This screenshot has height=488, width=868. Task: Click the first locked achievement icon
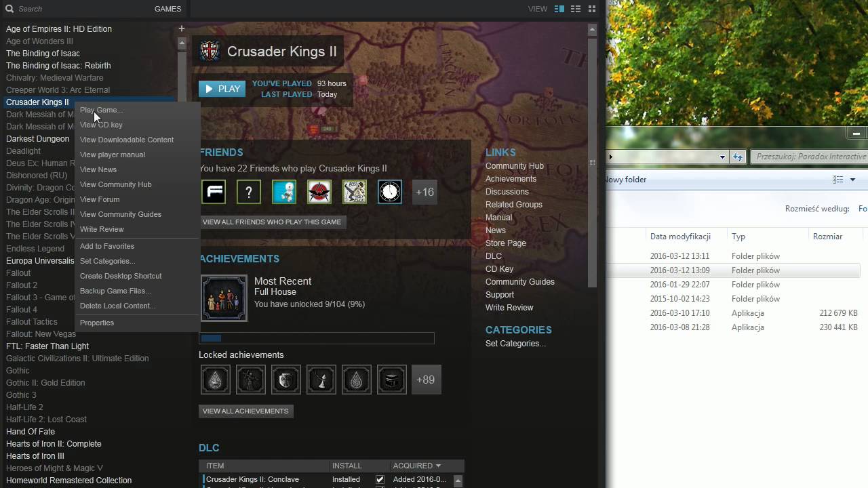click(x=215, y=380)
